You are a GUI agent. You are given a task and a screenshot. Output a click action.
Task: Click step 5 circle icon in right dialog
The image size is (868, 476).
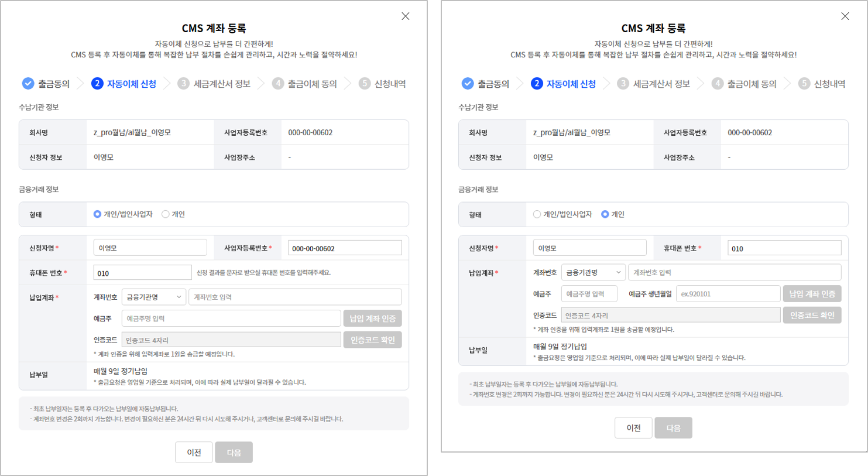(x=804, y=84)
